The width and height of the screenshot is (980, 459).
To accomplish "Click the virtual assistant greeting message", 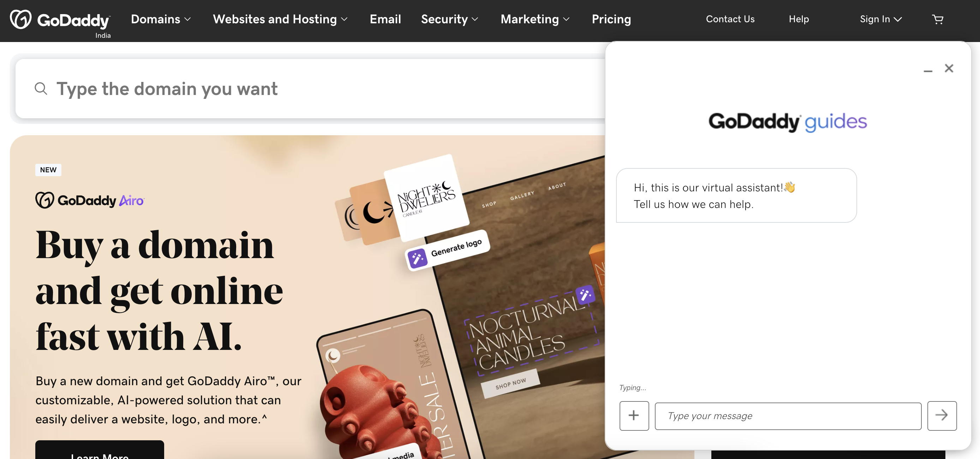I will pyautogui.click(x=736, y=196).
